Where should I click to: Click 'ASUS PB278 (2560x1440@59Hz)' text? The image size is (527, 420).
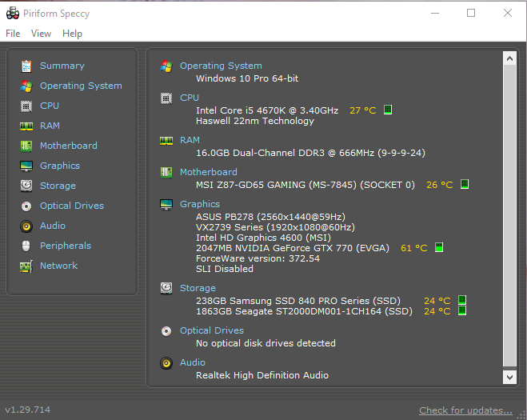(x=270, y=217)
